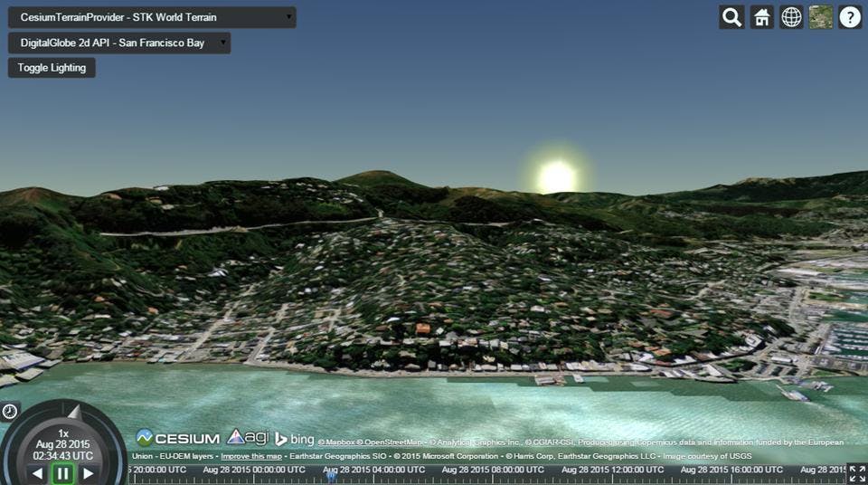Click the timeline at Aug 28 2015 08:00:00 UTC
This screenshot has width=868, height=485.
493,470
